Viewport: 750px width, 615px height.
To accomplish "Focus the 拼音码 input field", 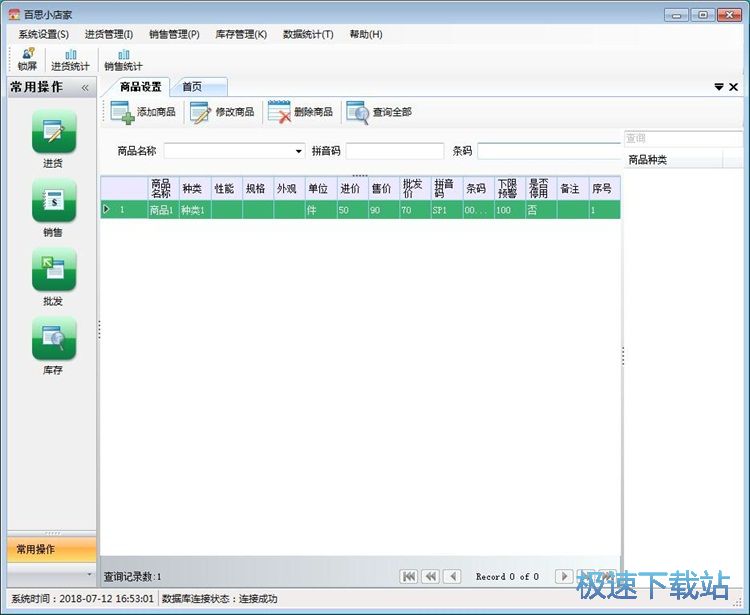I will (x=395, y=151).
